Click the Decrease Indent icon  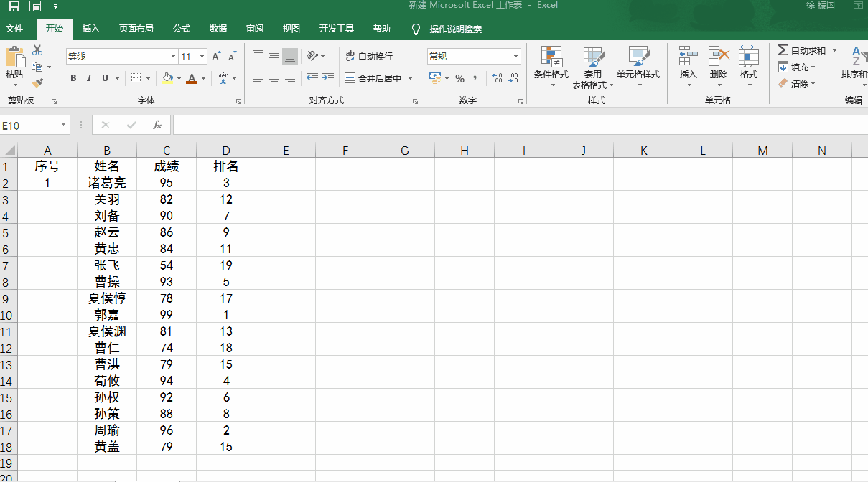tap(312, 78)
